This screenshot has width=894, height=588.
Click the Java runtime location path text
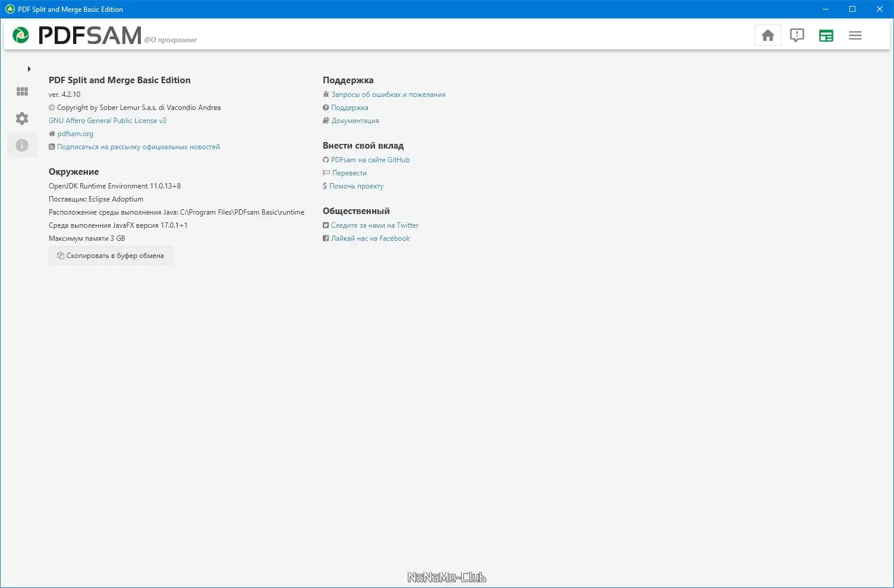point(177,212)
